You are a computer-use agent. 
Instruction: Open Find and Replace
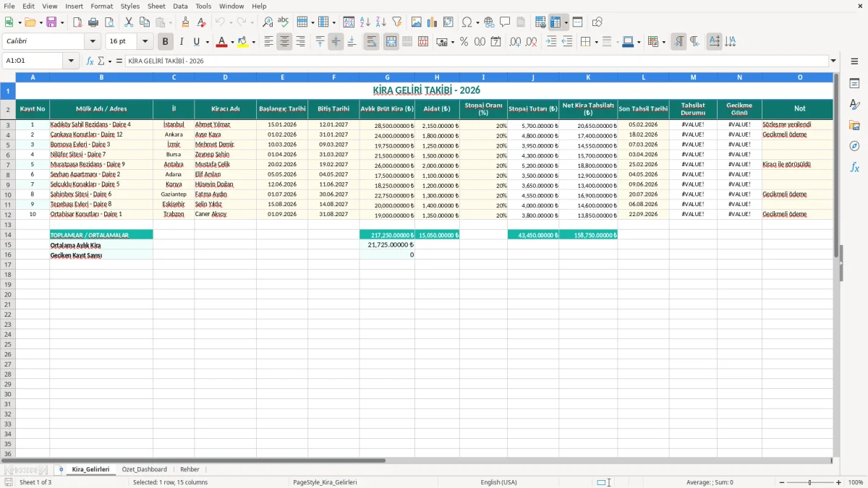(x=268, y=22)
